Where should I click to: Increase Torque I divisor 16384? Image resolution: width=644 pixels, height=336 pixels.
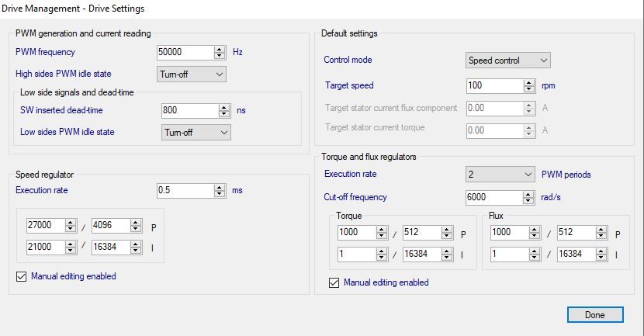(447, 251)
